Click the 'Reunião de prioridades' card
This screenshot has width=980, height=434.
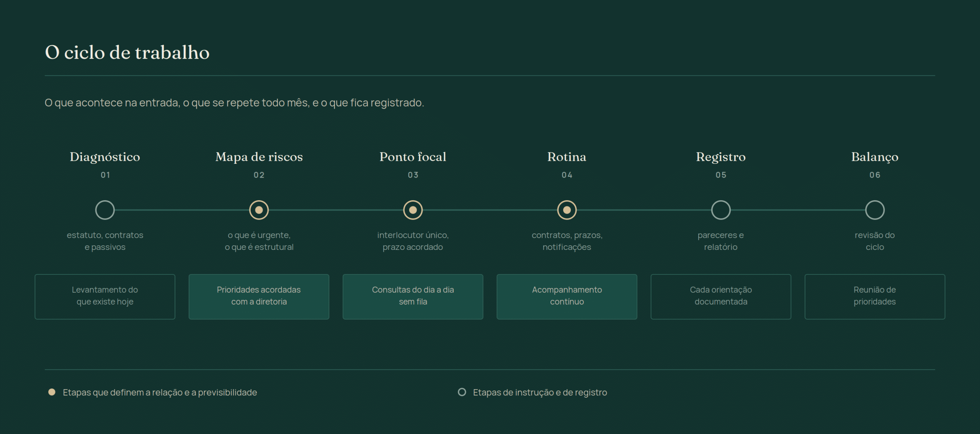pyautogui.click(x=875, y=297)
